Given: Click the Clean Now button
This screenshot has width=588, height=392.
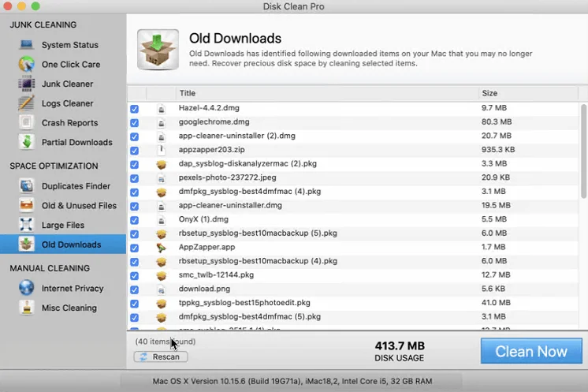Looking at the screenshot, I should 531,351.
